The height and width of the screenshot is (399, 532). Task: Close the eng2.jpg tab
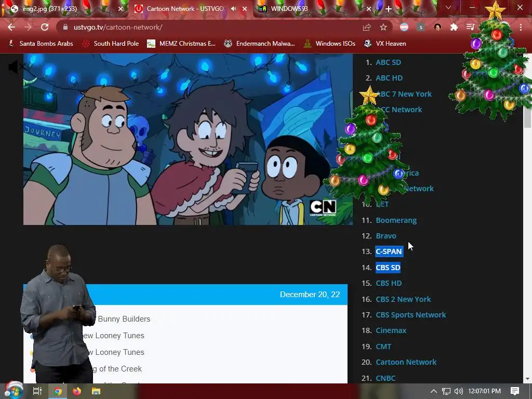121,9
